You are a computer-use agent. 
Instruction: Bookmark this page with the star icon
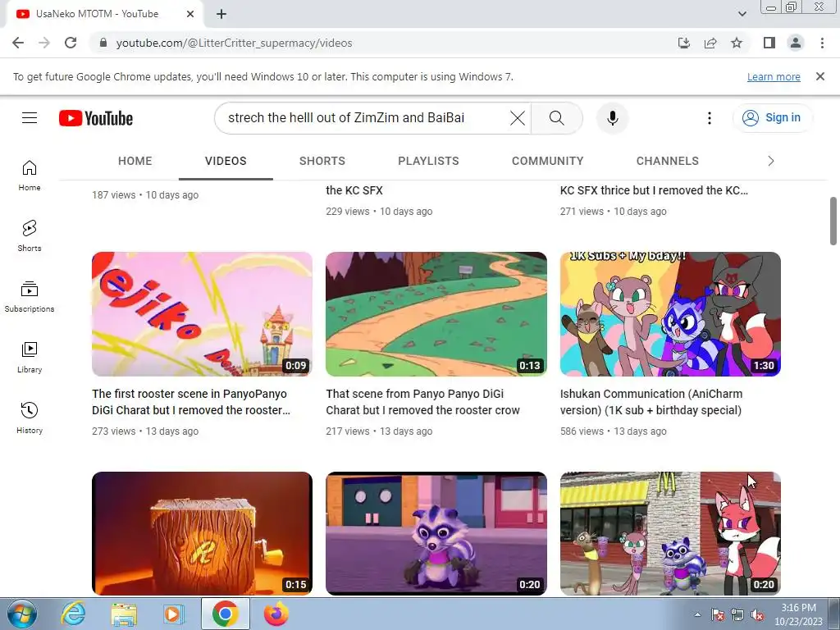737,43
